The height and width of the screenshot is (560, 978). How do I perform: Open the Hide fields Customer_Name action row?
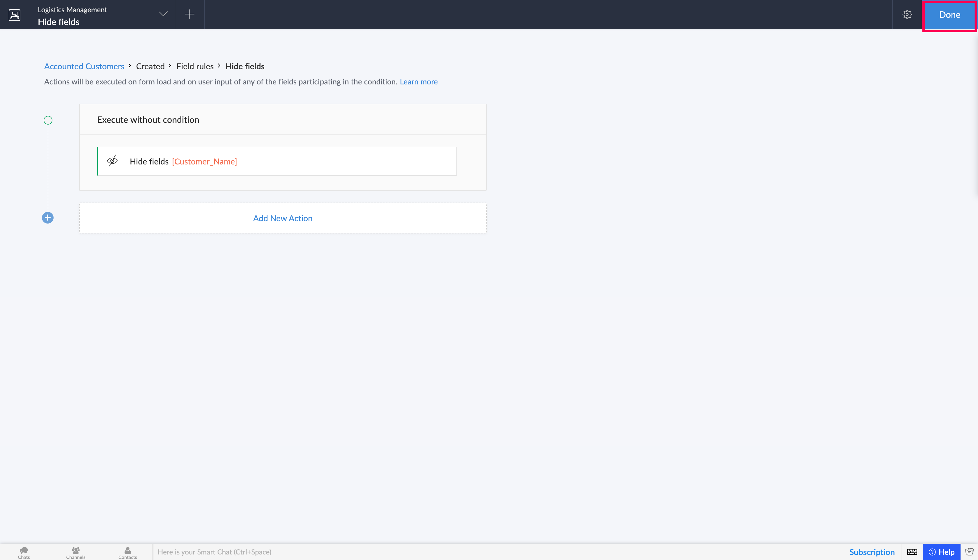pyautogui.click(x=277, y=161)
